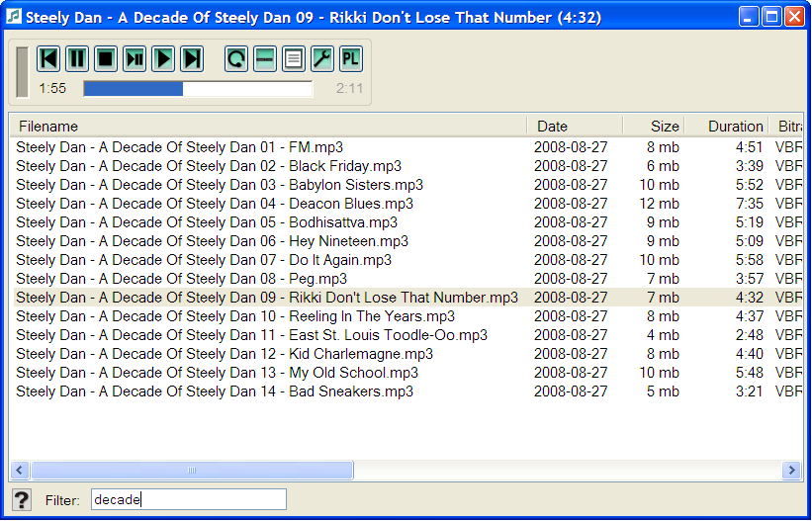Click the vertical volume bar

coord(23,72)
